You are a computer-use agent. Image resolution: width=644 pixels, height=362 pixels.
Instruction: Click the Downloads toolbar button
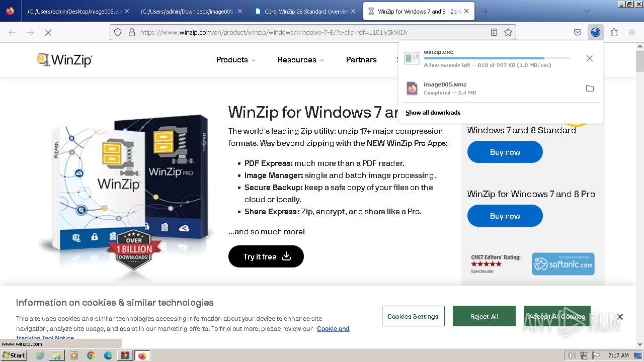596,32
